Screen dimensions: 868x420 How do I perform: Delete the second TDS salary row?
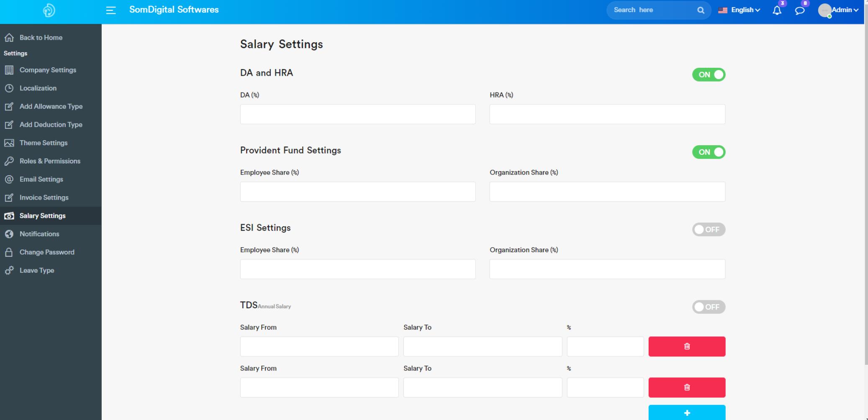(x=686, y=387)
